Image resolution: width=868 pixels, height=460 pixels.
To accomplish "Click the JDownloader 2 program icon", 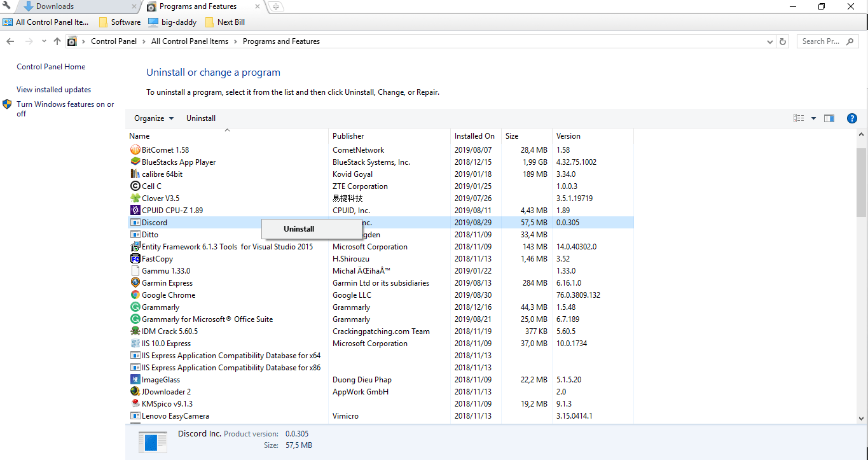I will (x=135, y=392).
